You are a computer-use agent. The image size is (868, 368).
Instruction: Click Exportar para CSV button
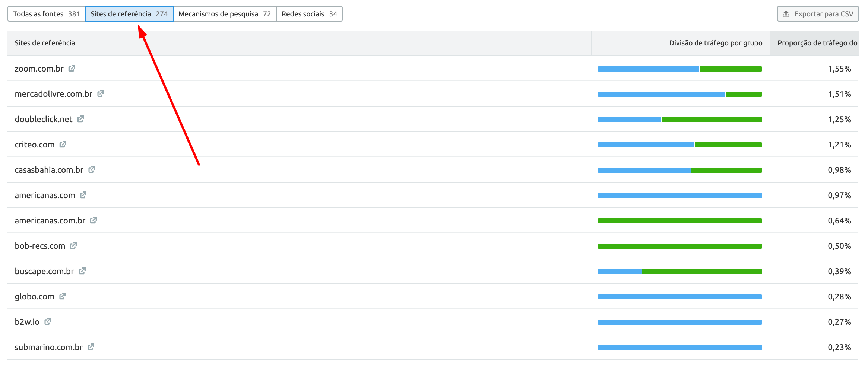point(818,14)
